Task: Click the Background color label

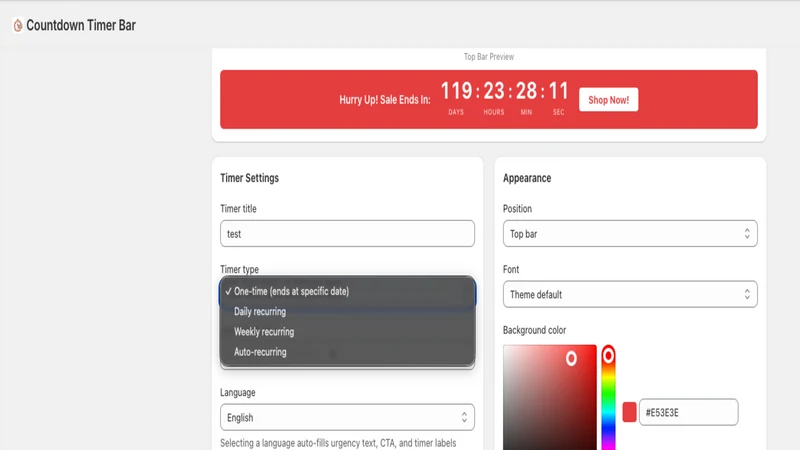Action: point(534,330)
